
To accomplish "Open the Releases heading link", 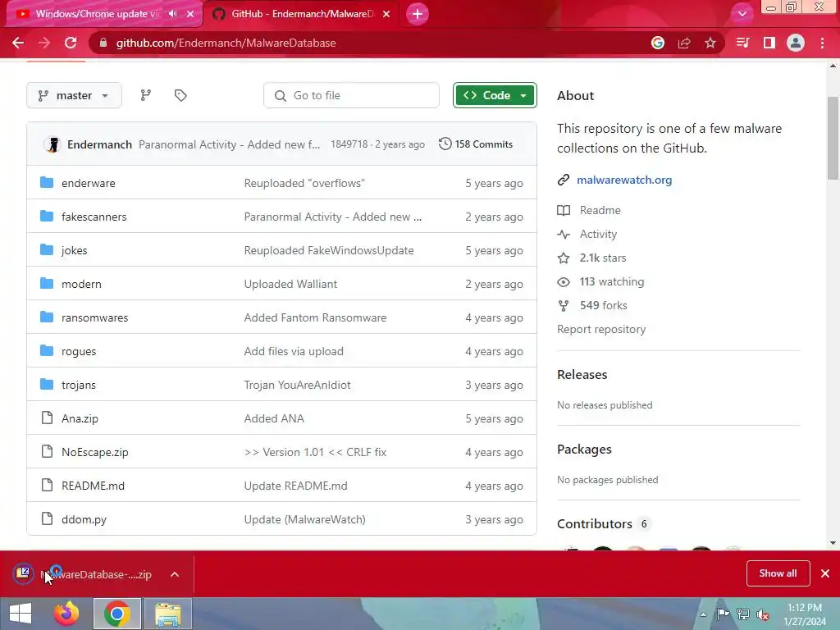I will (582, 374).
